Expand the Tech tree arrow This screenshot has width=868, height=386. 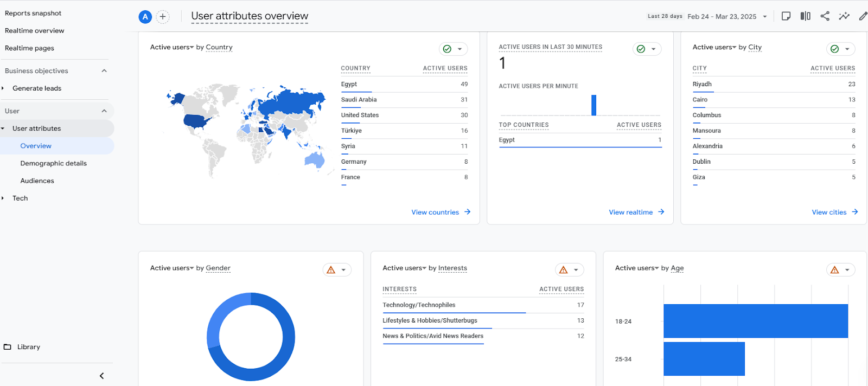point(3,198)
